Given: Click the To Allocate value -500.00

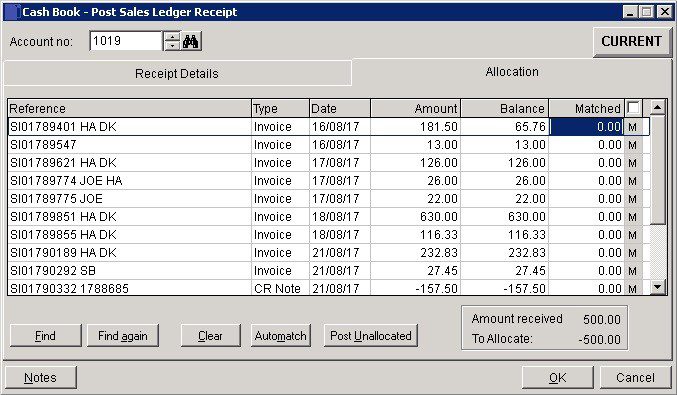Looking at the screenshot, I should click(599, 339).
